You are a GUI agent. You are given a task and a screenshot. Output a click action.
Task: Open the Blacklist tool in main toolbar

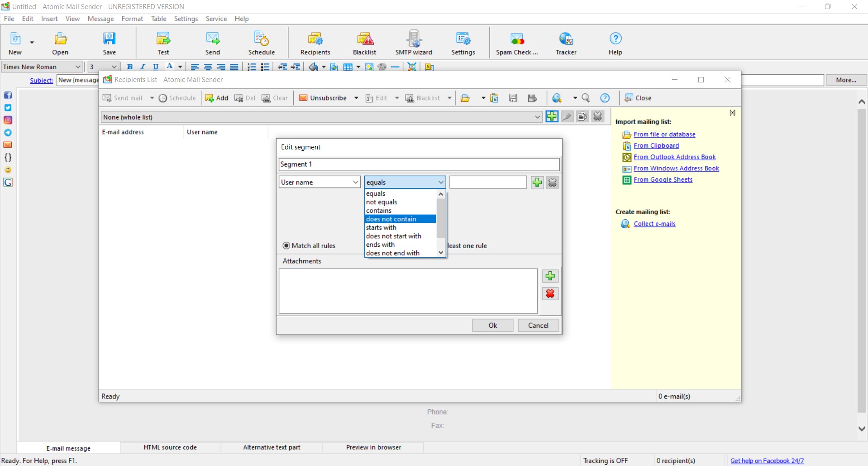[365, 43]
